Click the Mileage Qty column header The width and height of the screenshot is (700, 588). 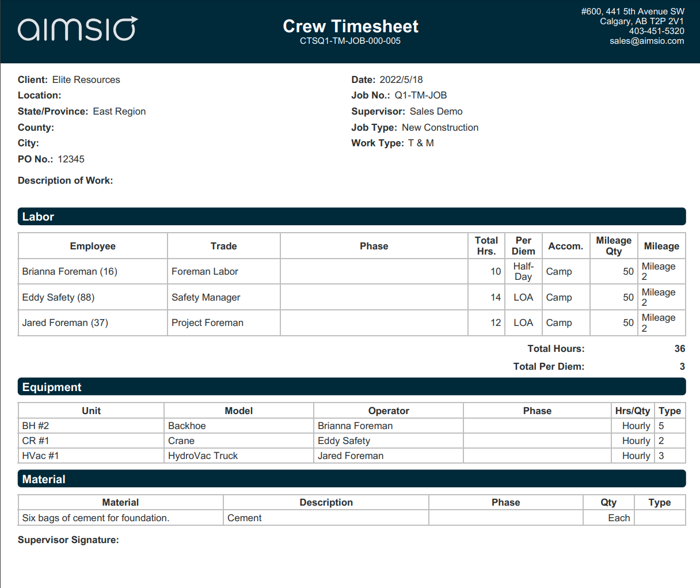click(x=614, y=246)
